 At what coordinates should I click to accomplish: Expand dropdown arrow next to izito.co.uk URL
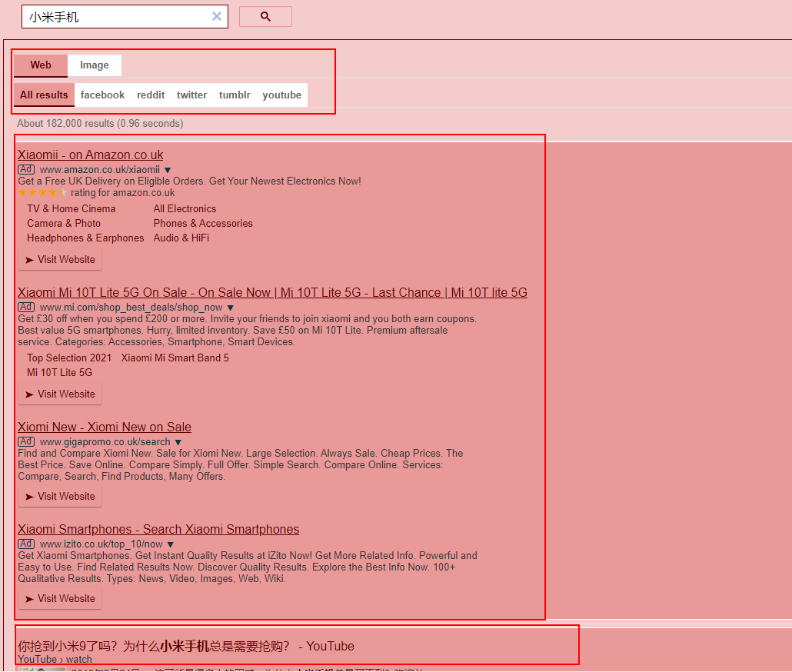pyautogui.click(x=170, y=544)
